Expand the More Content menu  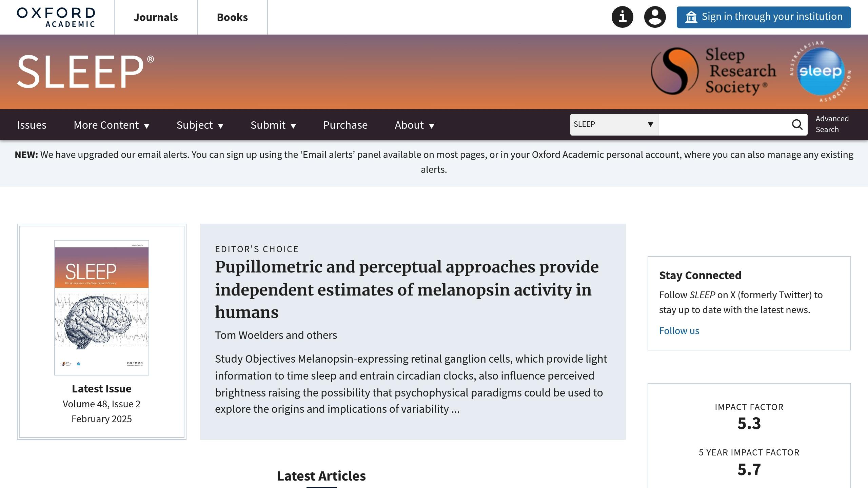[x=112, y=125]
